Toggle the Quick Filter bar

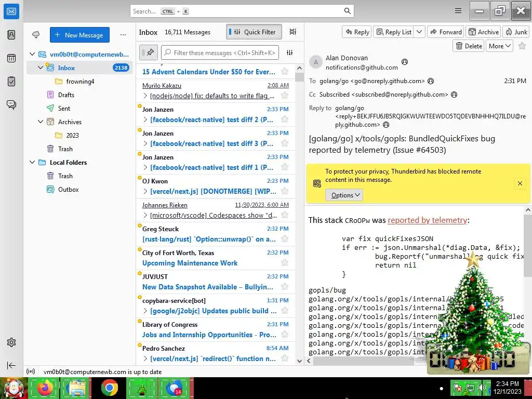(254, 32)
